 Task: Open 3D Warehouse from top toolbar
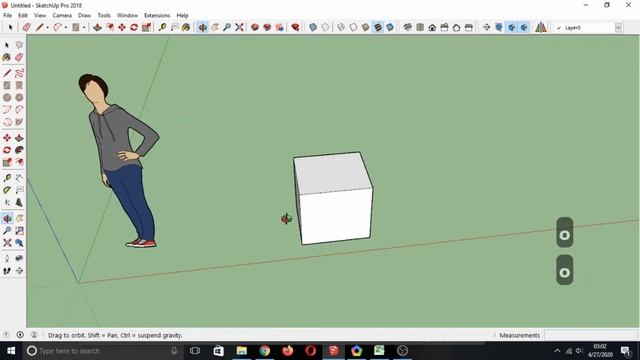click(255, 27)
